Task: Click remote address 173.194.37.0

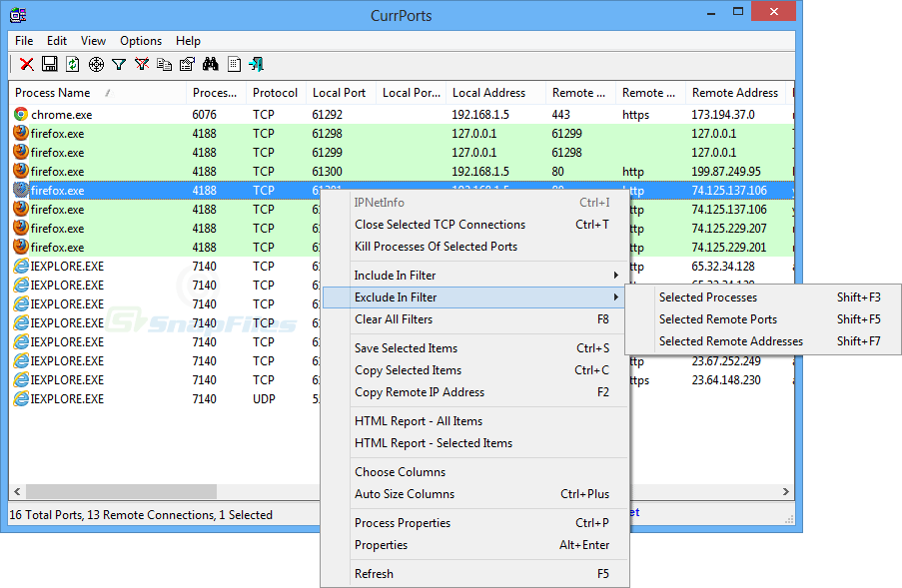Action: coord(723,115)
